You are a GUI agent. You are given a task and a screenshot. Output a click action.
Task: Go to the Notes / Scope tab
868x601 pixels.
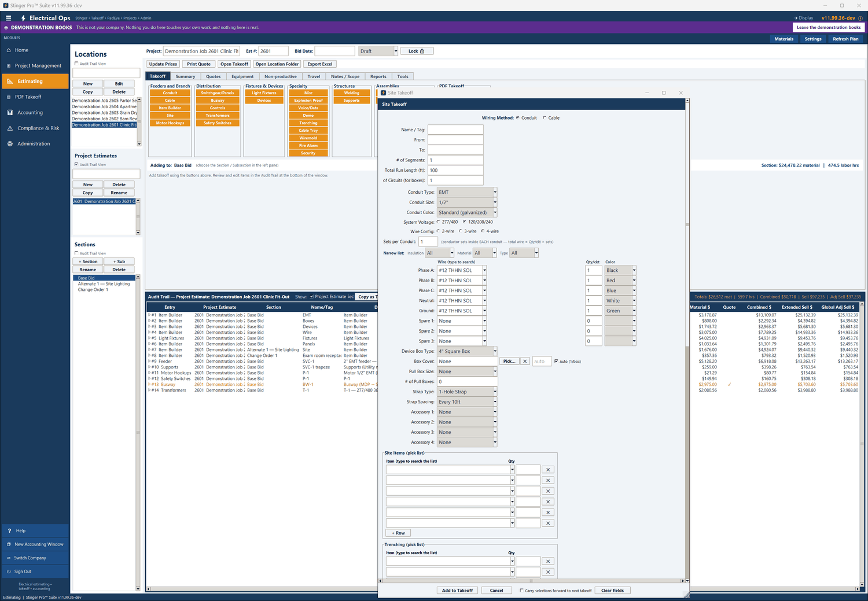(345, 76)
